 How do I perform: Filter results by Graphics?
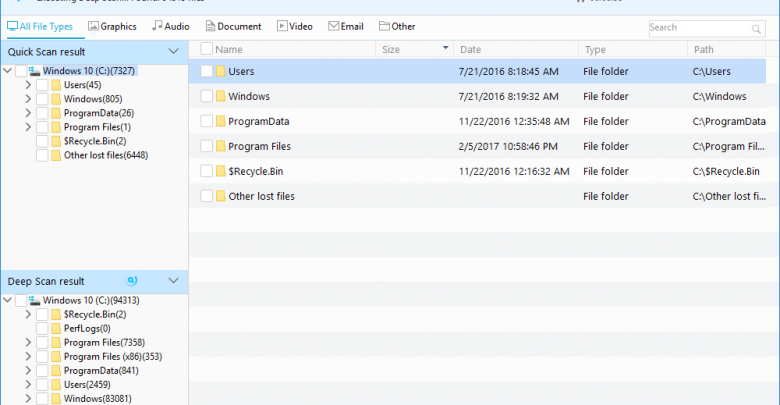112,26
